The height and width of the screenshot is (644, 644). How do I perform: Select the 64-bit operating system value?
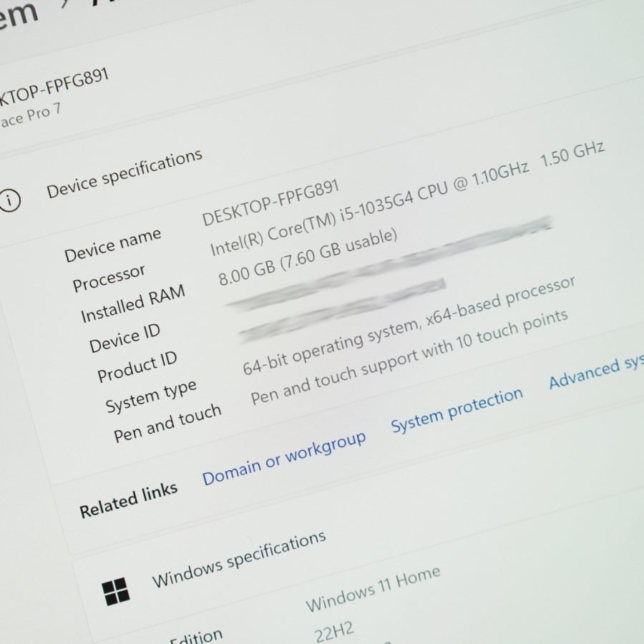coord(409,326)
